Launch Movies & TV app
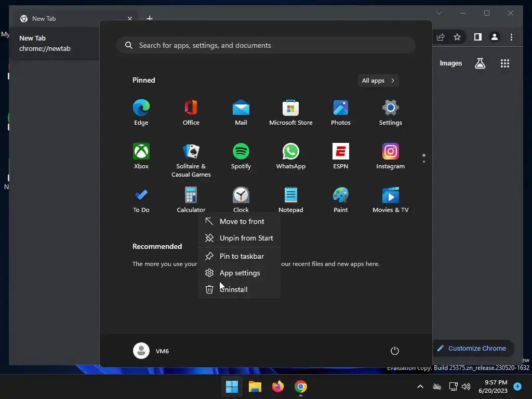This screenshot has height=399, width=532. (x=391, y=200)
